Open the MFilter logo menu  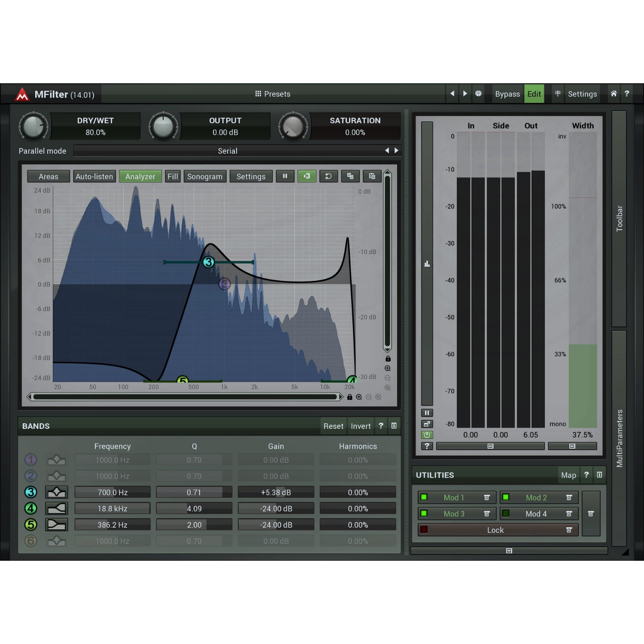click(x=22, y=94)
